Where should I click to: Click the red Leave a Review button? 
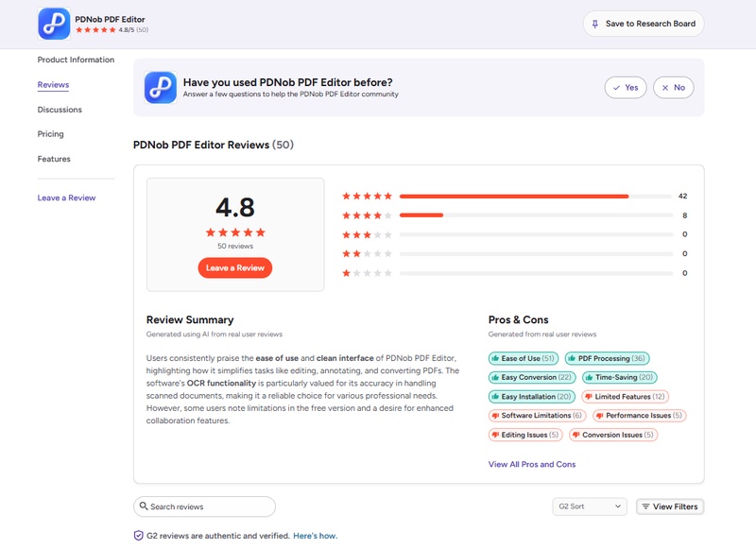(235, 268)
